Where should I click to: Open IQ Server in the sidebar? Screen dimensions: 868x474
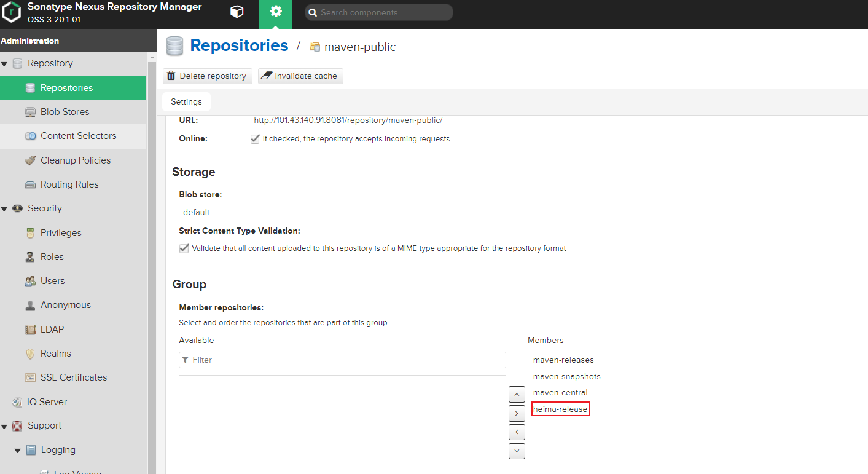coord(73,402)
